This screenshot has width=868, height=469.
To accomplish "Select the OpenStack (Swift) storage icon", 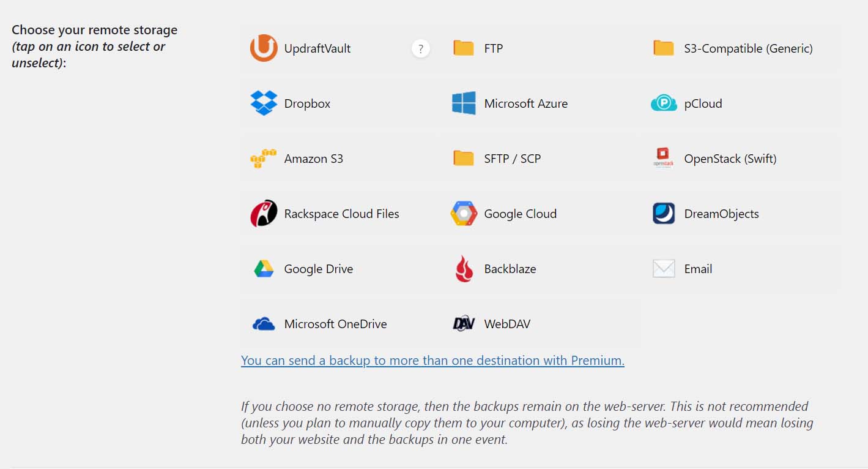I will 663,158.
